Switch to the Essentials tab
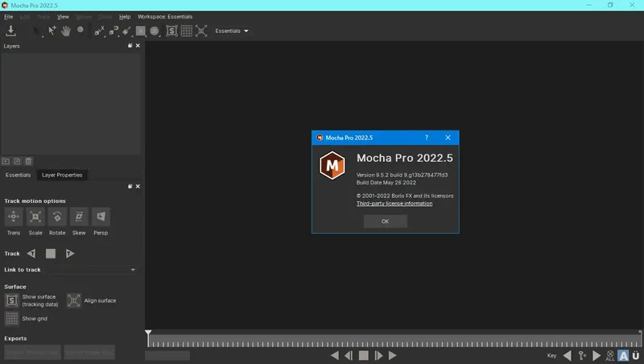Image resolution: width=644 pixels, height=364 pixels. coord(18,175)
